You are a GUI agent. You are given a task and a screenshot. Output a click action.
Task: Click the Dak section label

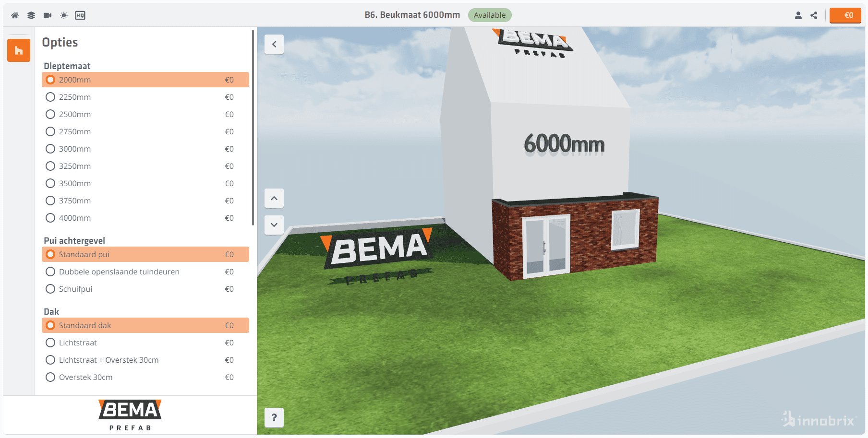coord(51,311)
